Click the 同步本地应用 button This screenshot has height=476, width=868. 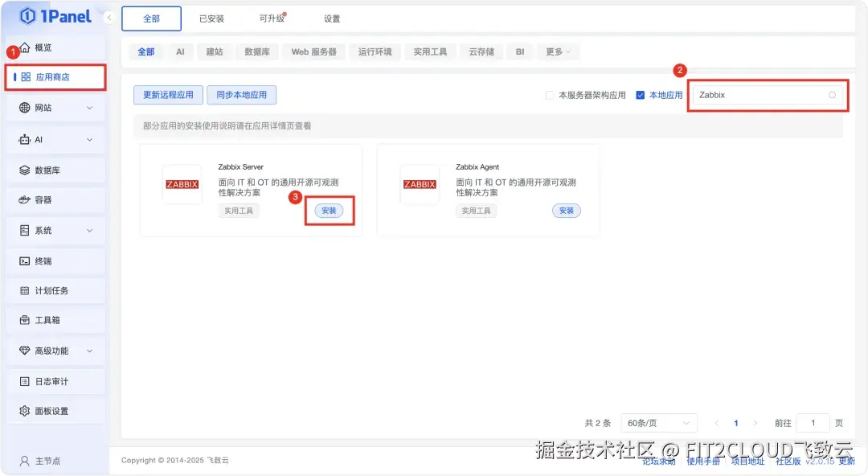coord(241,95)
